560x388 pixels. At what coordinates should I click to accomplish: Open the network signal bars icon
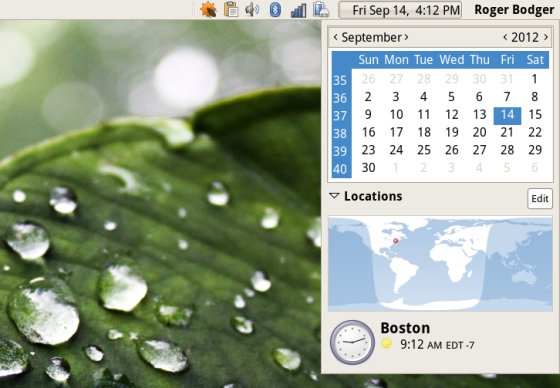(299, 10)
